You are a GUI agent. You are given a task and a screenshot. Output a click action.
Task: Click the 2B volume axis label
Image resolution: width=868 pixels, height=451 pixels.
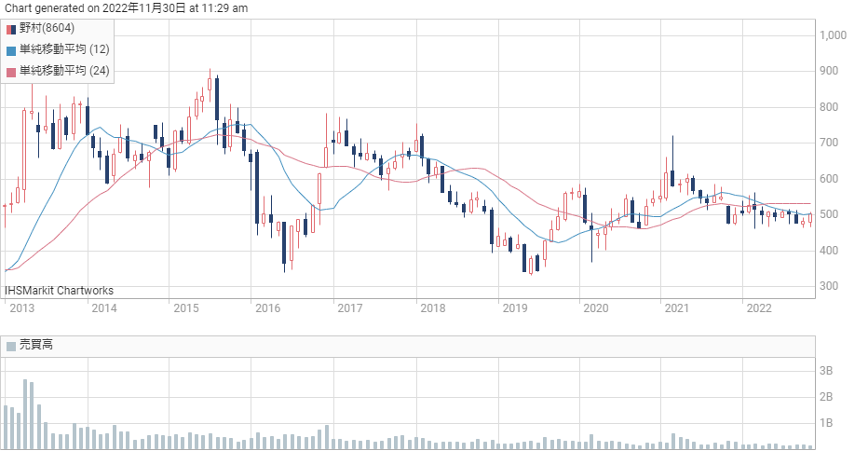tap(826, 397)
